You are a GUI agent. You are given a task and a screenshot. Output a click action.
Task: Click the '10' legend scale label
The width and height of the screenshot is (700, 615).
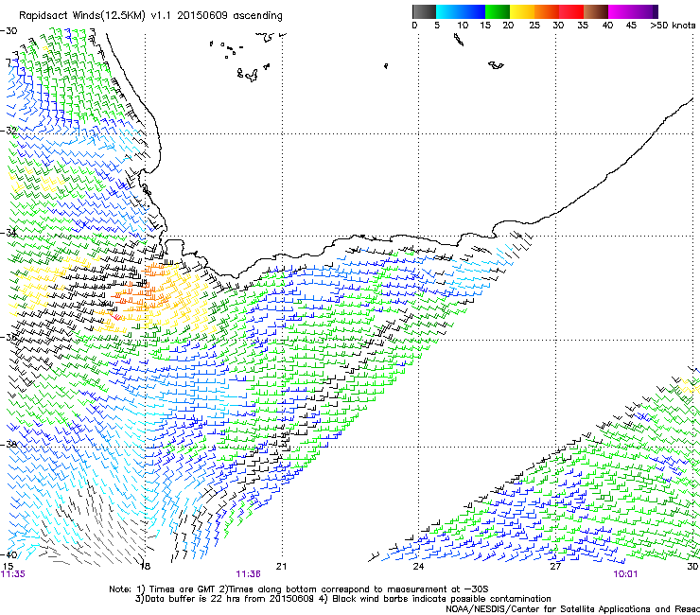(x=463, y=26)
